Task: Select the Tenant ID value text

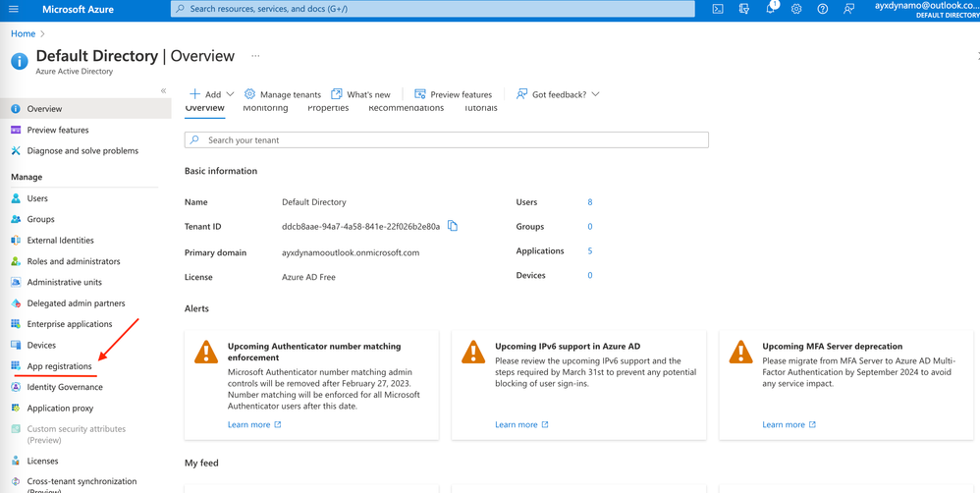Action: pos(361,226)
